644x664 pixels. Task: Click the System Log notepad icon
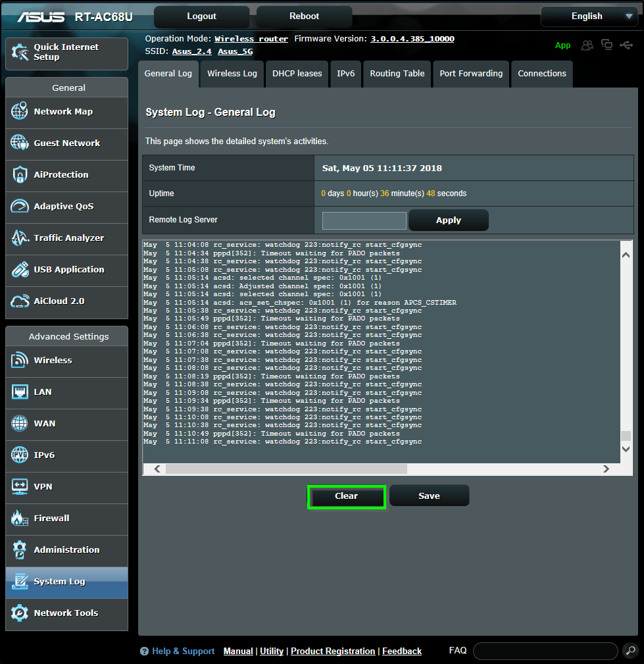click(x=20, y=581)
